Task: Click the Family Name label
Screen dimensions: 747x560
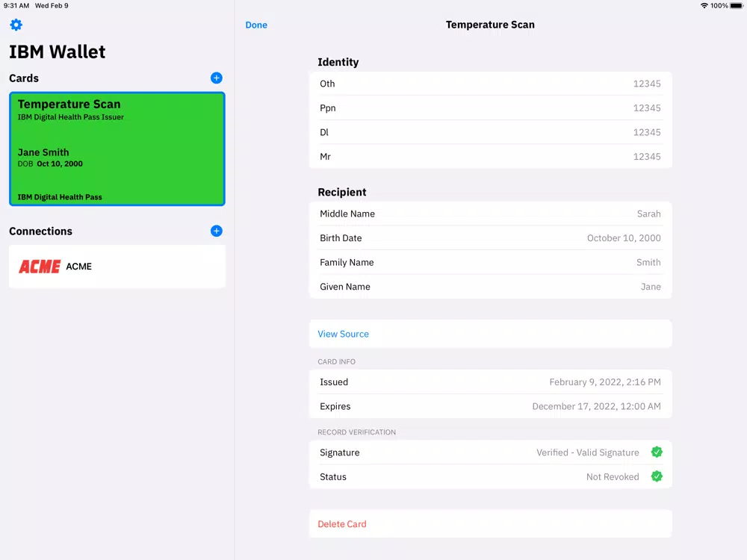Action: (347, 262)
